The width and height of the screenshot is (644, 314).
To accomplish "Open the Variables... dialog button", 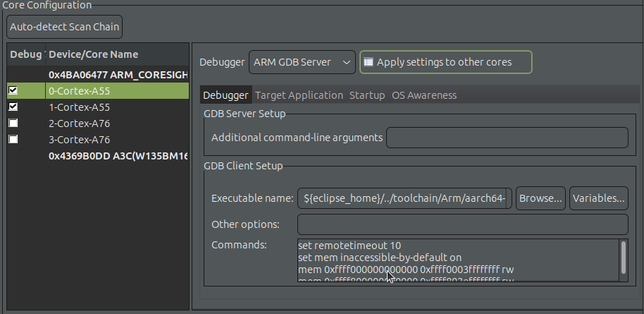I will [598, 199].
